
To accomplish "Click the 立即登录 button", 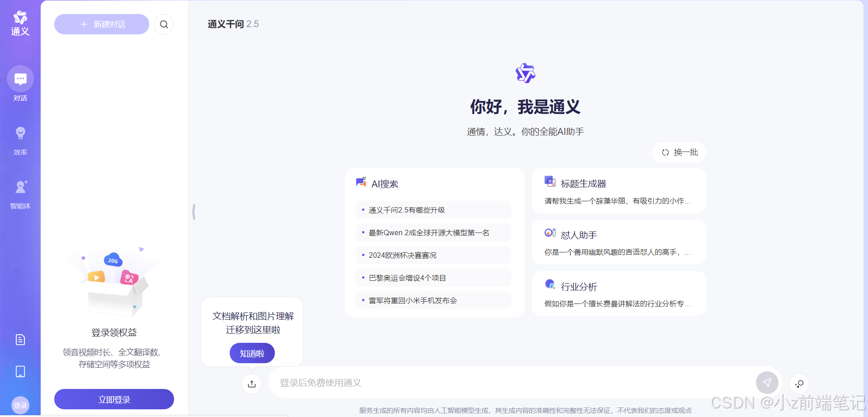I will [x=114, y=399].
